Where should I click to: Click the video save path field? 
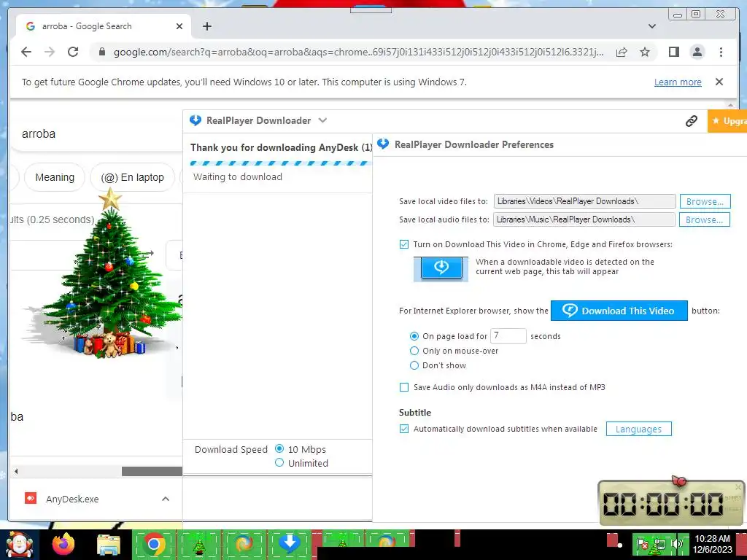click(584, 201)
